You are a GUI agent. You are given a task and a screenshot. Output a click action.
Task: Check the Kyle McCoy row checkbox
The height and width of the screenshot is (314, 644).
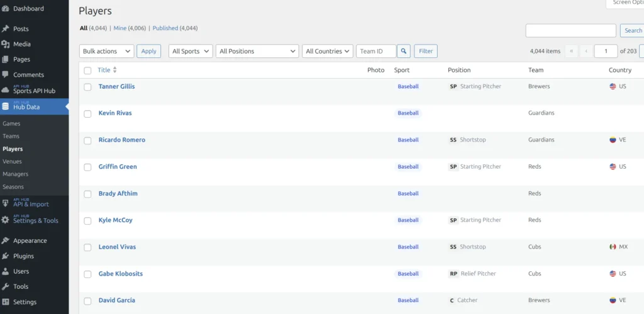coord(87,221)
